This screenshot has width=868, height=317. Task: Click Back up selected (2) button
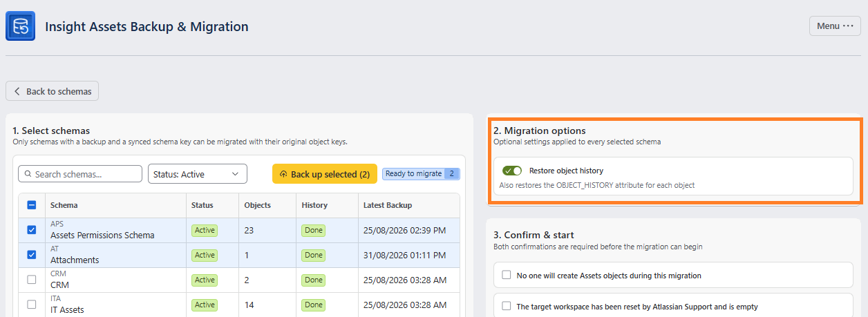[325, 174]
